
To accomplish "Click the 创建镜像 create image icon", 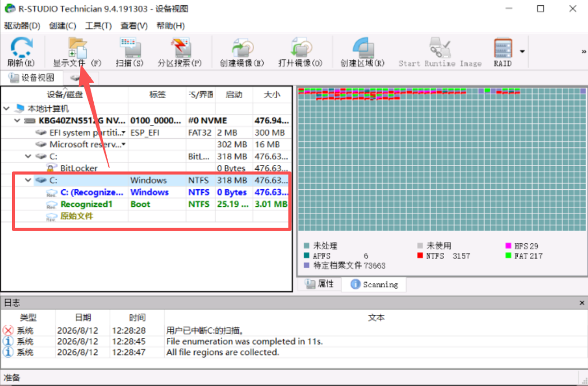I will (x=242, y=48).
